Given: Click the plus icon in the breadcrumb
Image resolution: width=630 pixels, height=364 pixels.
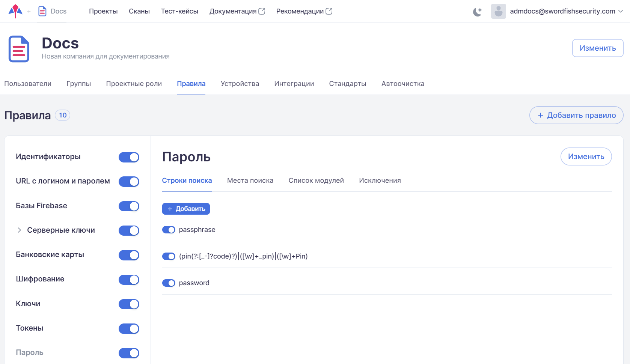Looking at the screenshot, I should pos(29,12).
